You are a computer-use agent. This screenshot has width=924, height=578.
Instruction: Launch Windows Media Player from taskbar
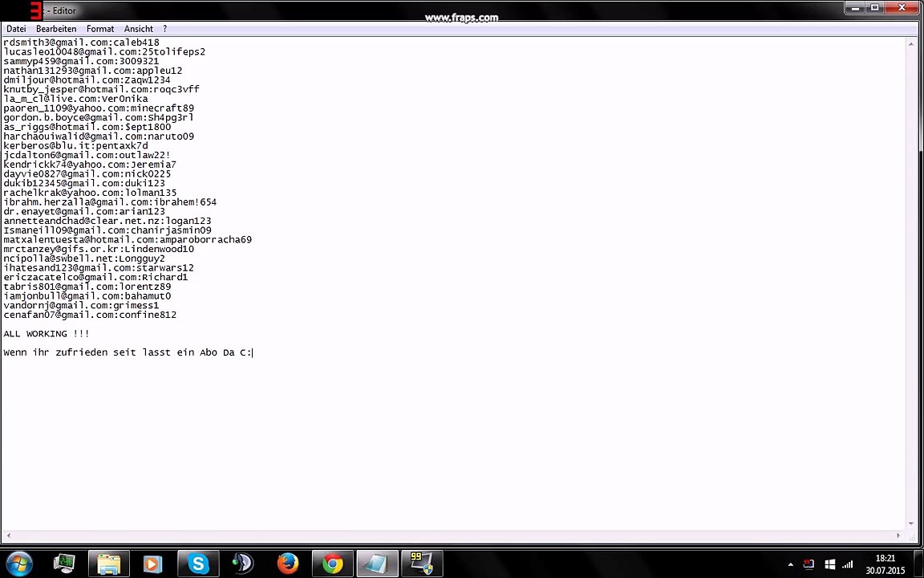[152, 564]
